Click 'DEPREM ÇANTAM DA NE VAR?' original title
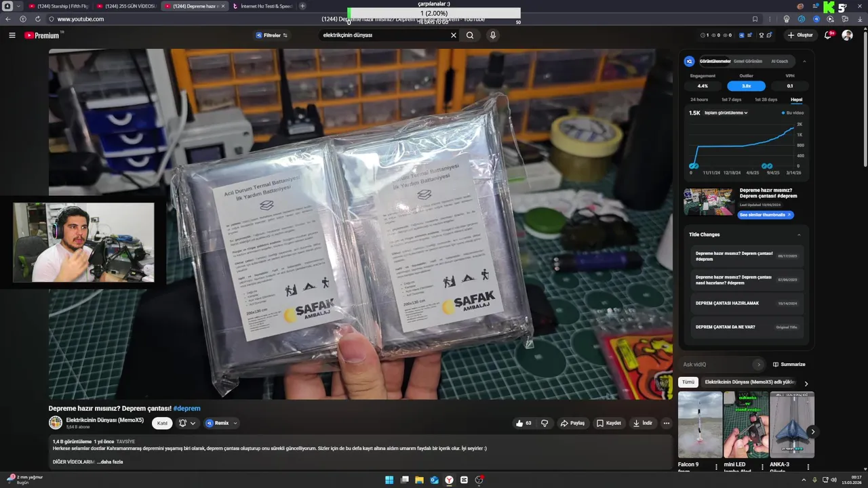Viewport: 868px width, 488px height. click(x=746, y=327)
